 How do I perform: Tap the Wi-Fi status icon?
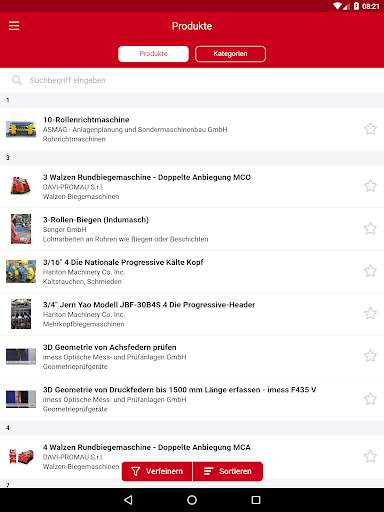tap(337, 6)
